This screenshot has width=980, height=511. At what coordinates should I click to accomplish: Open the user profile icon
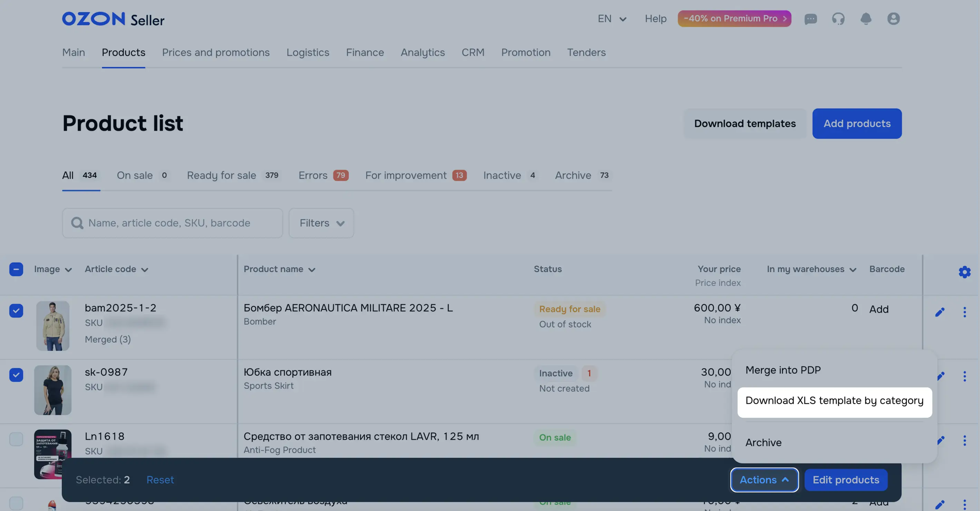[893, 19]
